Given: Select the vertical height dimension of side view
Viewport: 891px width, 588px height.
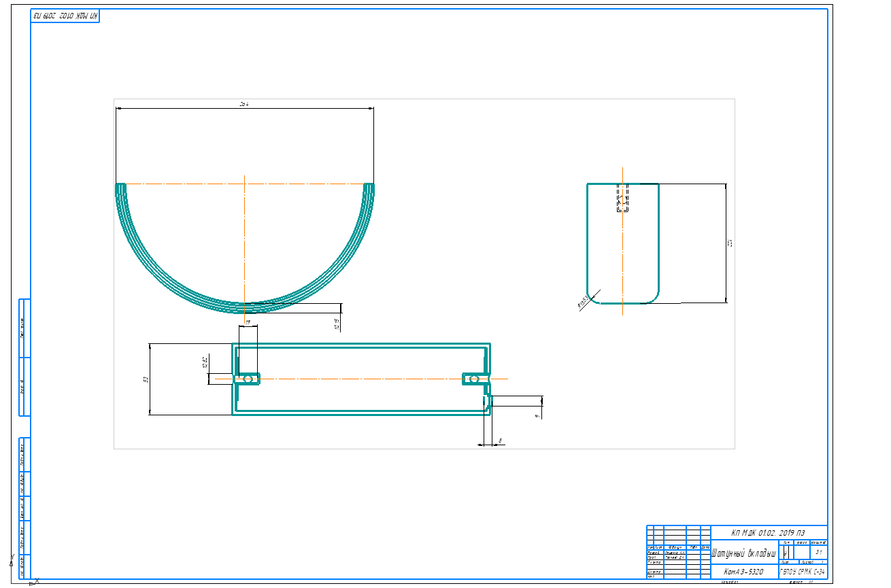Looking at the screenshot, I should click(x=730, y=243).
